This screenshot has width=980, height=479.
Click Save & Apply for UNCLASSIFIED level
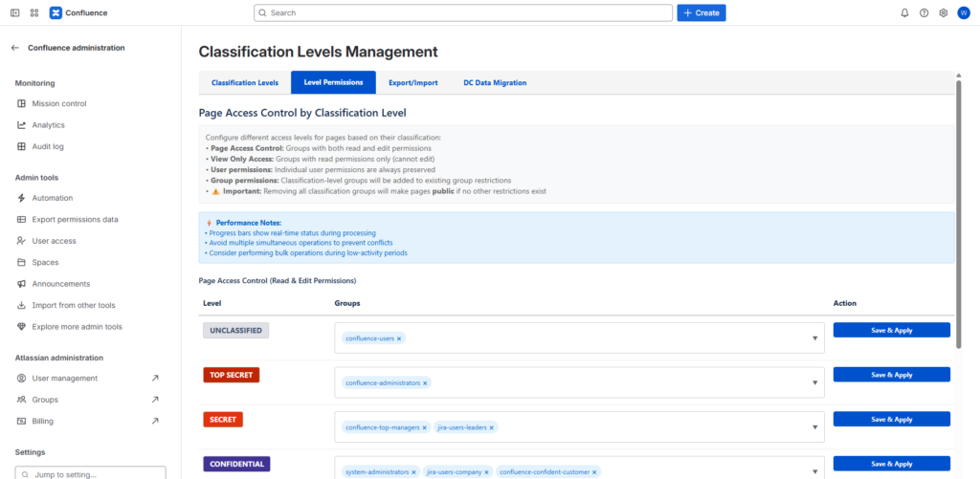coord(891,330)
